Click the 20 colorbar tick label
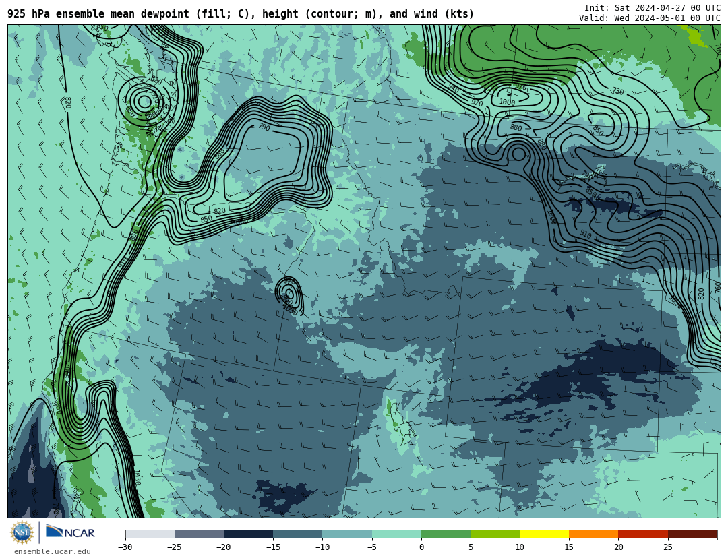Viewport: 728px width, 560px height. pyautogui.click(x=618, y=547)
